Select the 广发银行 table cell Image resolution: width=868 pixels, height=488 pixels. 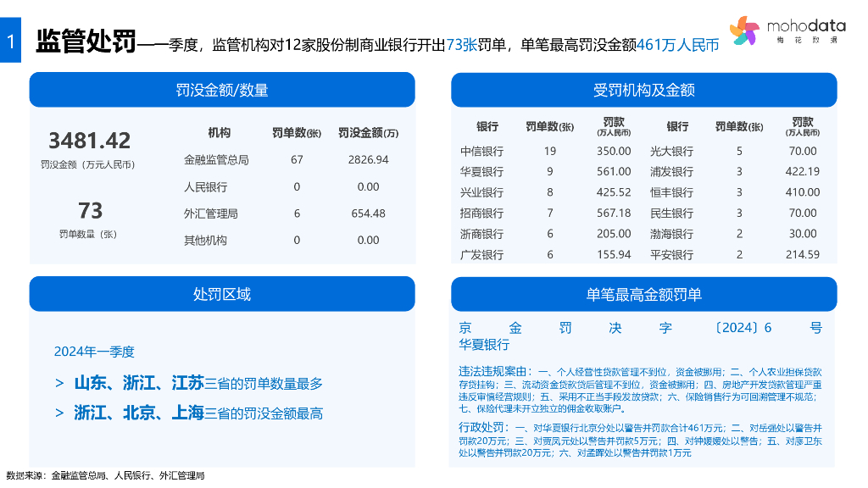(x=482, y=254)
